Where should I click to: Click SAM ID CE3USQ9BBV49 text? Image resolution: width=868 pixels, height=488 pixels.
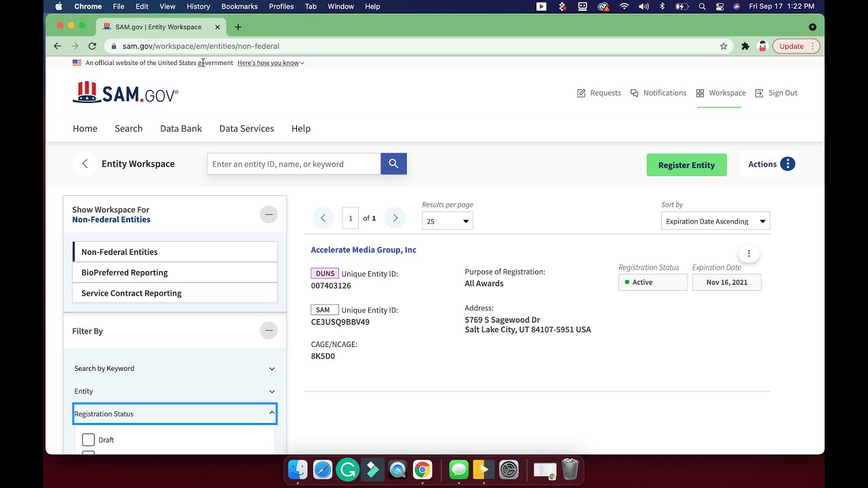point(340,322)
